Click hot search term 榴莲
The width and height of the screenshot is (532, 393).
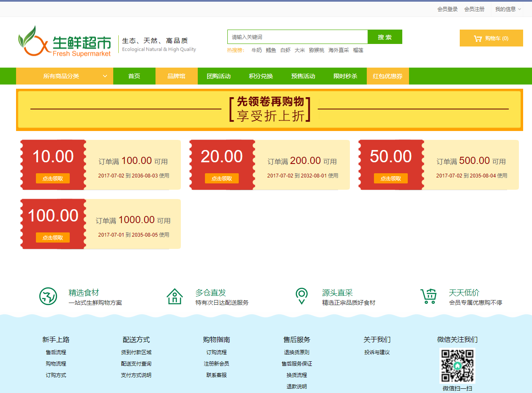(358, 50)
